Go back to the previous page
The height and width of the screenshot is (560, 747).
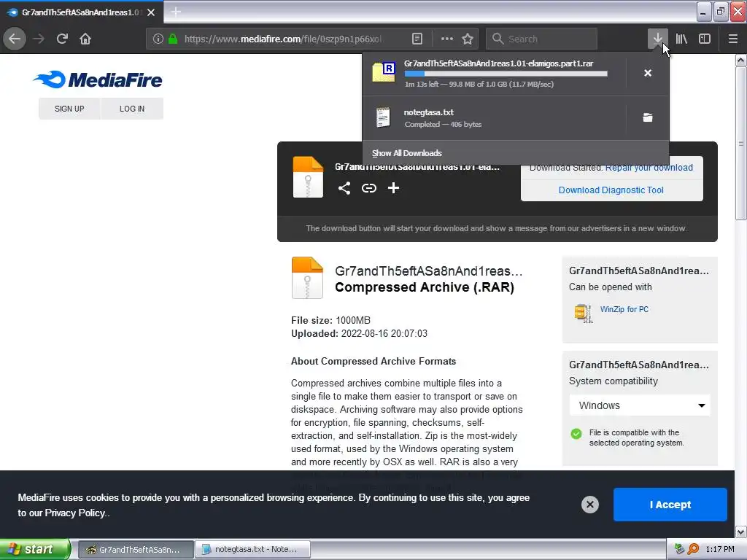pyautogui.click(x=15, y=39)
